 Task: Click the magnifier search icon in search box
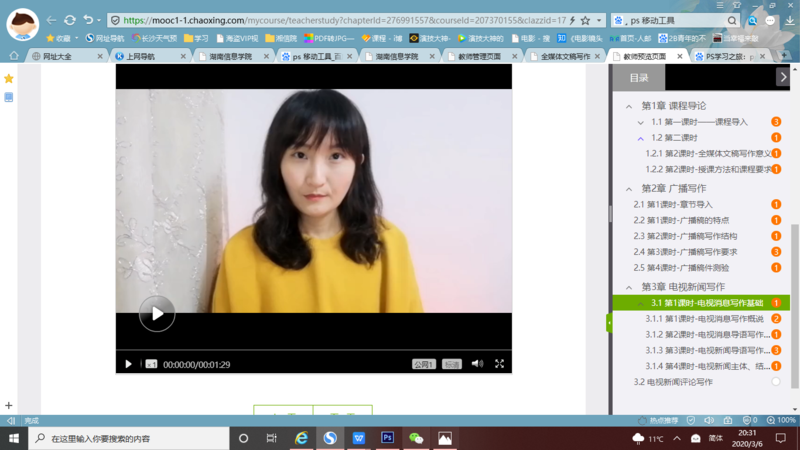[732, 20]
